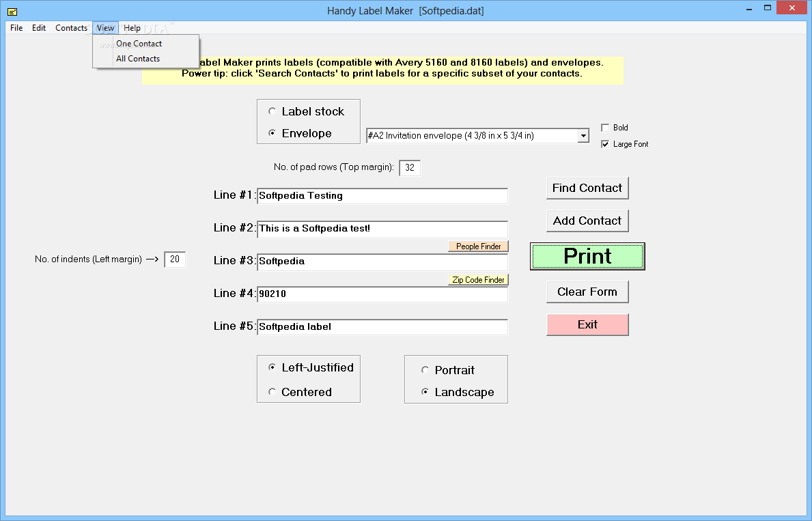Click the green Print button
The image size is (812, 521).
point(587,256)
